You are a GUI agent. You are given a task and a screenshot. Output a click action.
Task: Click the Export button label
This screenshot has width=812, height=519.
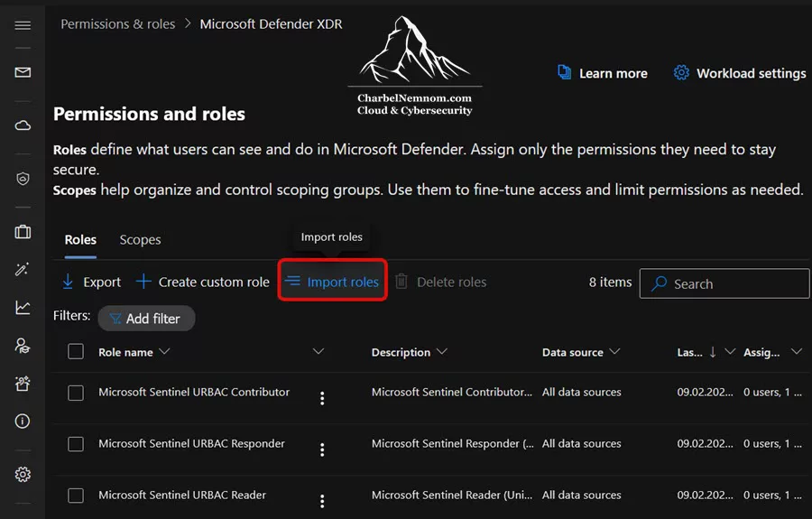tap(102, 283)
